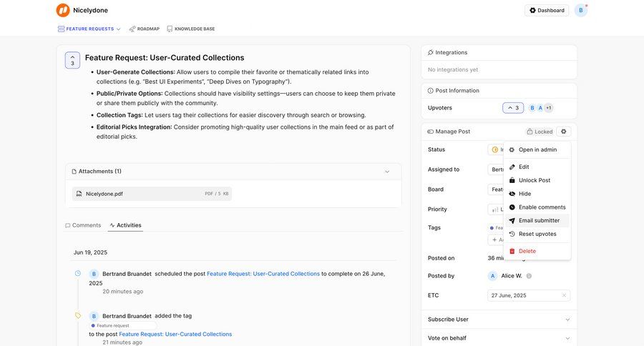Click Bertrand's avatar in tag activity
This screenshot has width=644, height=346.
pyautogui.click(x=94, y=316)
